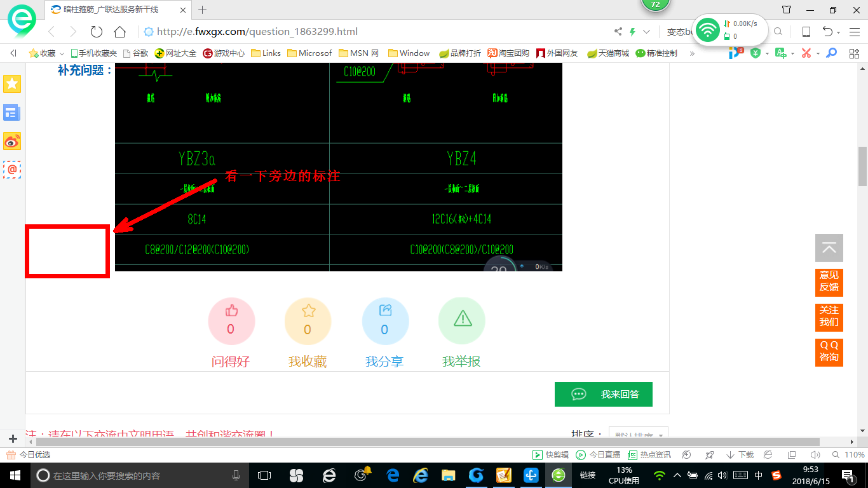Expand more bookmarks with double chevron

[x=692, y=53]
